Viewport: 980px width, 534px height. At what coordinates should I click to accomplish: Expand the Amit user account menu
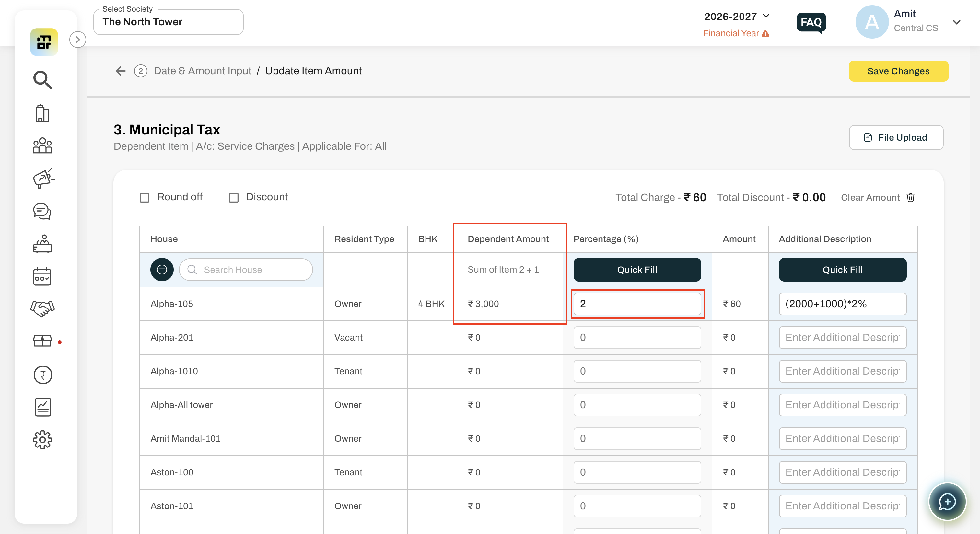tap(956, 22)
